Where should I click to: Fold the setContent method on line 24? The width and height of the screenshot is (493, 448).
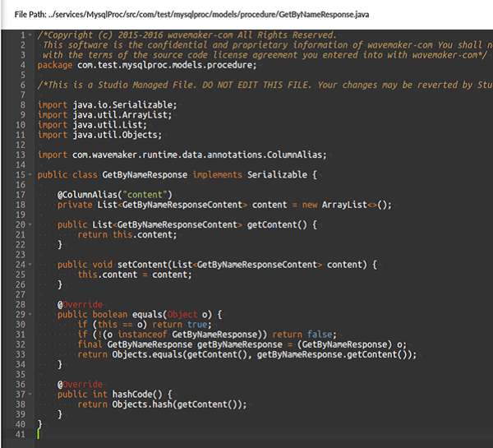pos(30,265)
